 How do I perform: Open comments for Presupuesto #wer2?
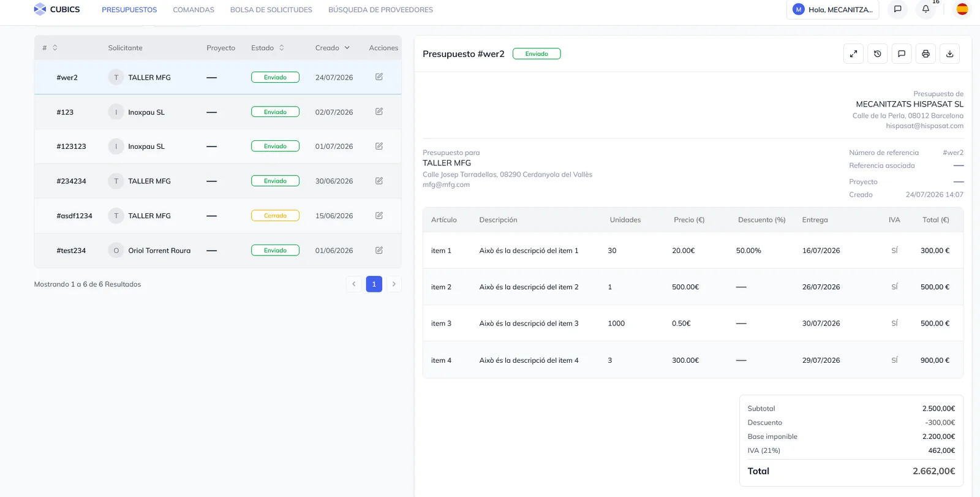point(902,54)
